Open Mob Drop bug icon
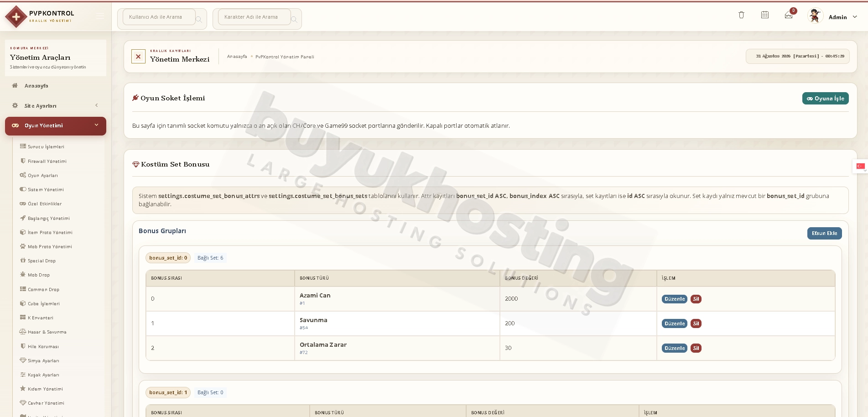 tap(23, 275)
